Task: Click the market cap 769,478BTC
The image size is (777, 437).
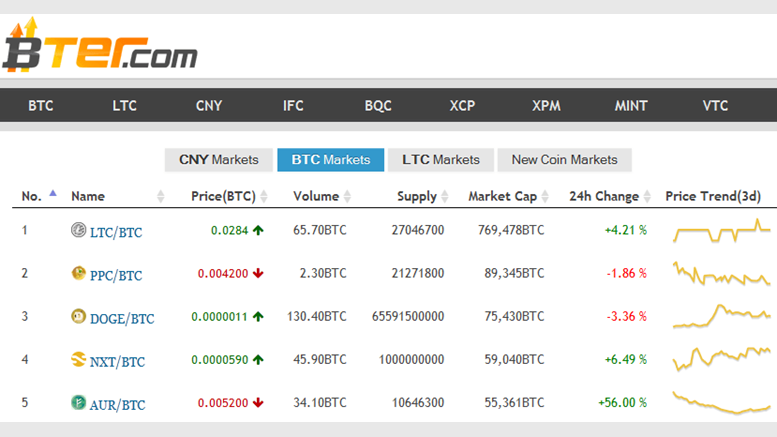Action: click(511, 230)
